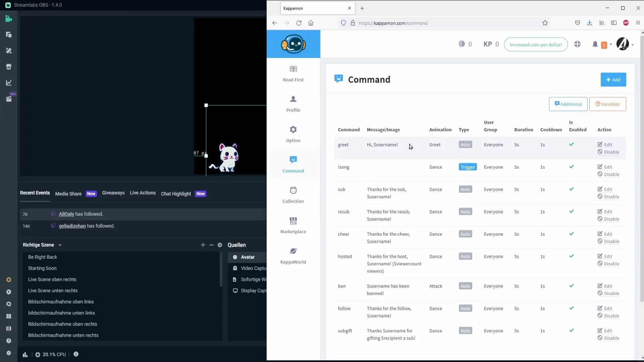The height and width of the screenshot is (362, 644).
Task: Open the Collection page in Kappamon
Action: click(293, 195)
